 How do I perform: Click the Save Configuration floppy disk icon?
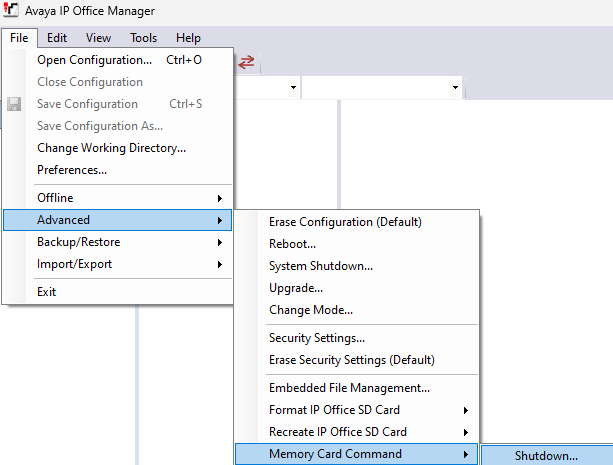point(14,104)
